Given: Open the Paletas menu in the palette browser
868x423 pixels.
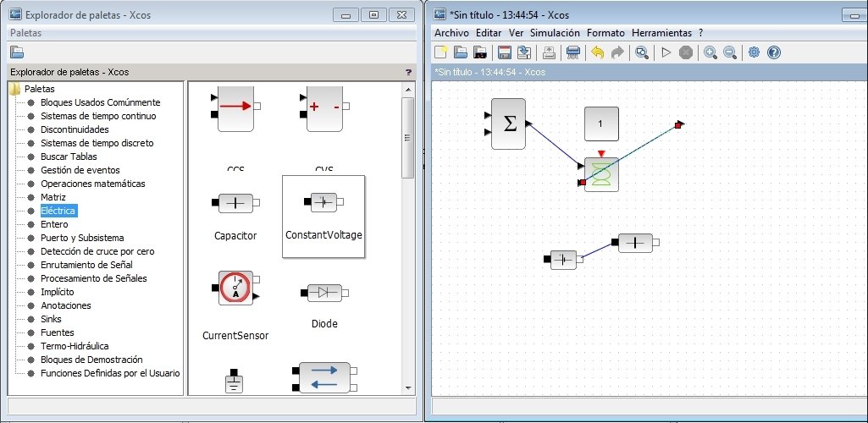Looking at the screenshot, I should click(x=25, y=33).
